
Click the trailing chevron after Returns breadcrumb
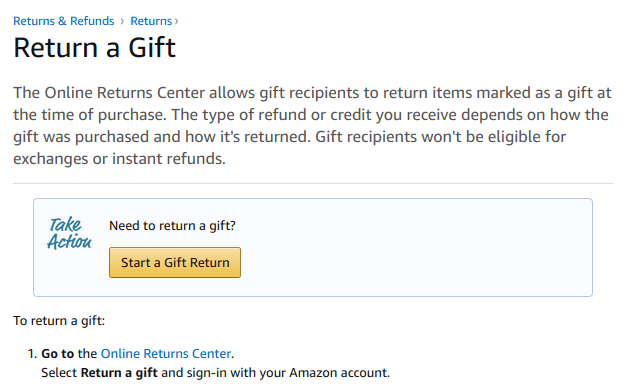click(x=176, y=21)
